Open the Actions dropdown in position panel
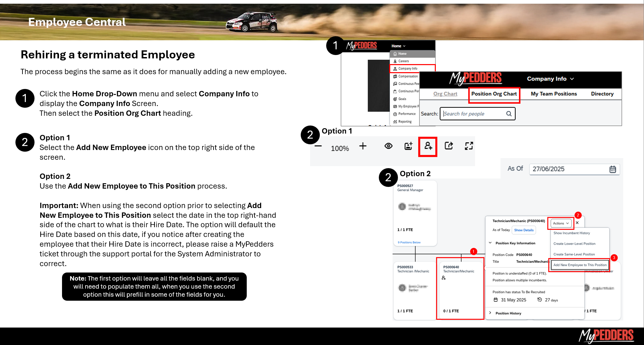The height and width of the screenshot is (345, 644). point(561,223)
